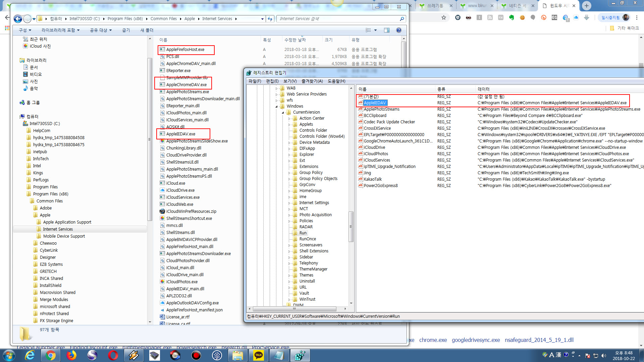Sort registry values by 종류 column
Screen dimensions: 644x362
coord(455,89)
